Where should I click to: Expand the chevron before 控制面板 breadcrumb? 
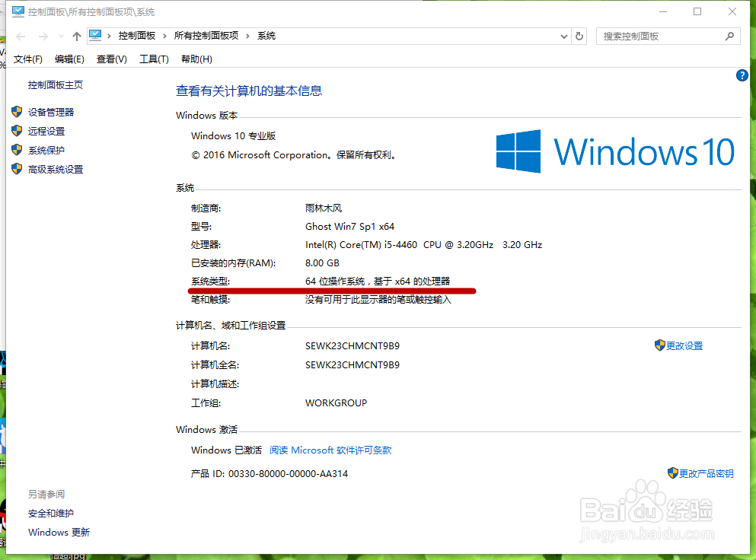pos(109,37)
